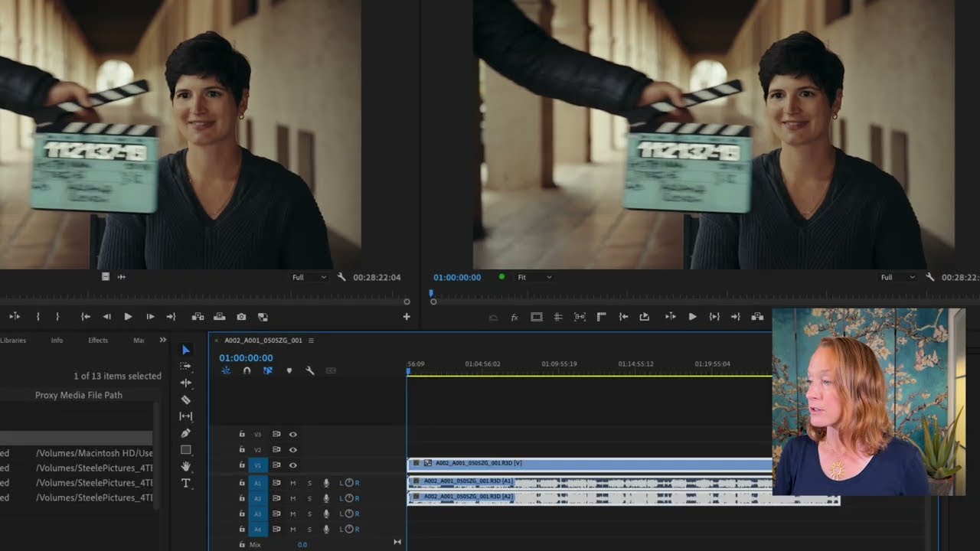
Task: Open the Fit zoom level dropdown
Action: [x=534, y=277]
